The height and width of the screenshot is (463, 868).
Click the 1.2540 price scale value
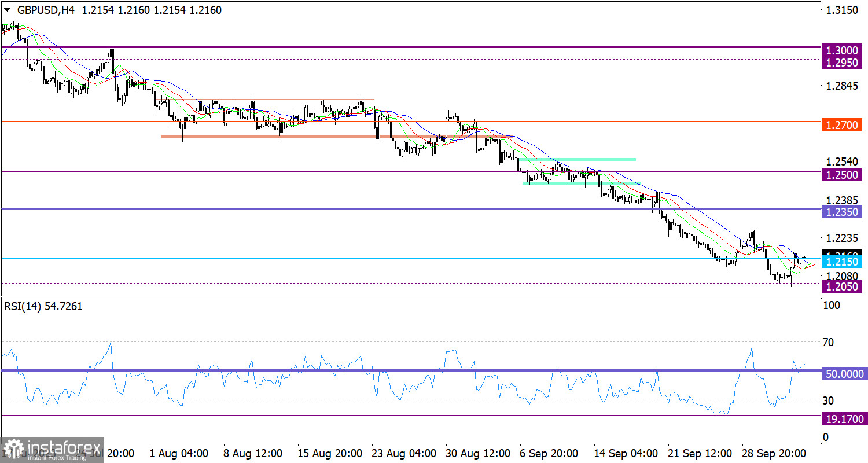tap(842, 161)
